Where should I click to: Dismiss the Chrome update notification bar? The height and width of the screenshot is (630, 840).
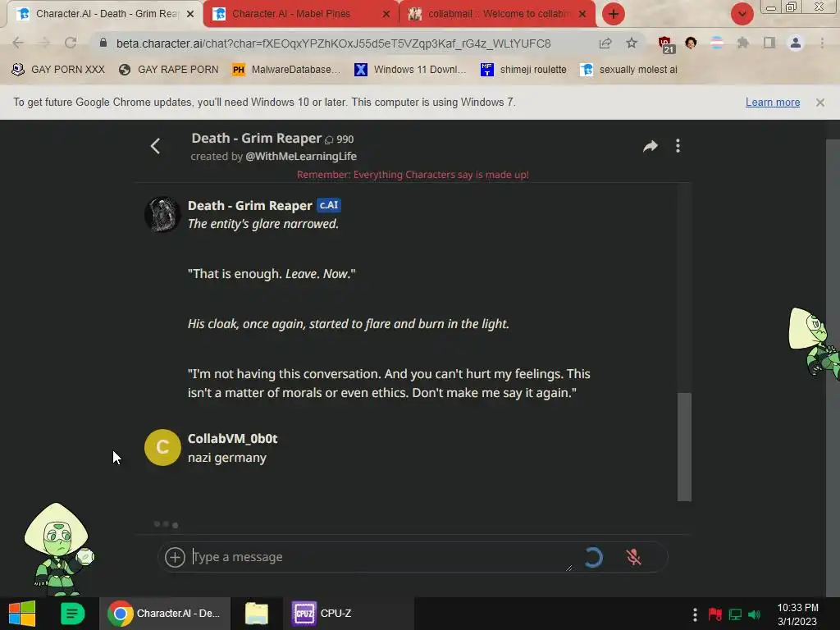tap(820, 103)
